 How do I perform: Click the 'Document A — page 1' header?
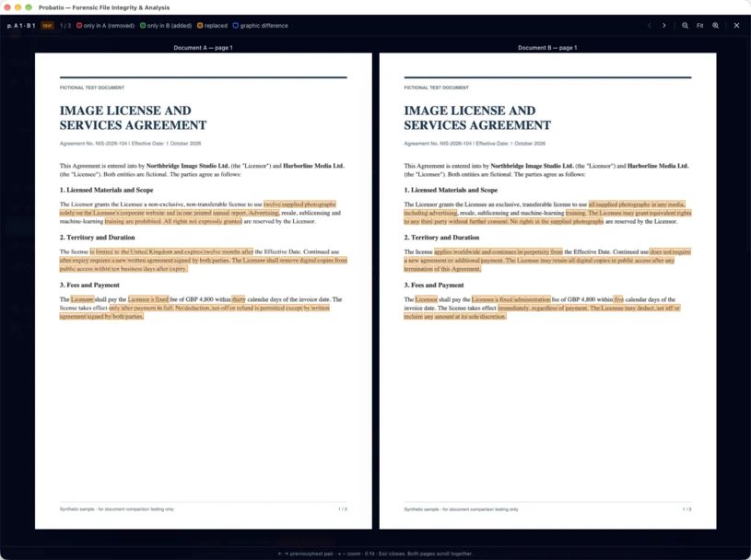[x=203, y=48]
